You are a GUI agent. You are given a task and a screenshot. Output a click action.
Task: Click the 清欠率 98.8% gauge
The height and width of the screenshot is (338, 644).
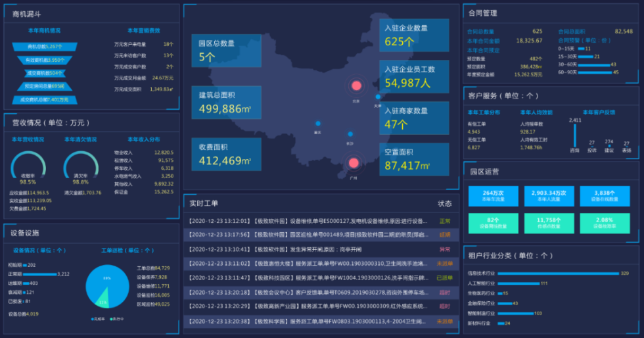click(80, 168)
